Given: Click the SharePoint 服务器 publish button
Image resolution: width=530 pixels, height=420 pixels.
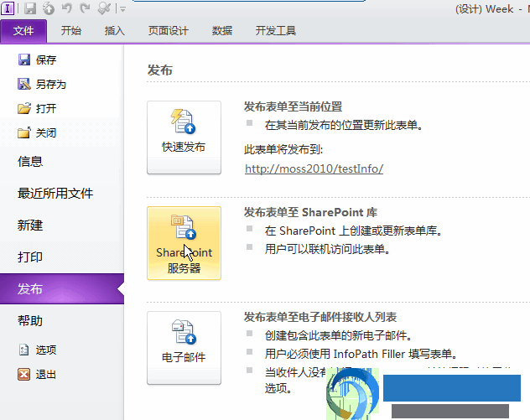Looking at the screenshot, I should [x=184, y=243].
